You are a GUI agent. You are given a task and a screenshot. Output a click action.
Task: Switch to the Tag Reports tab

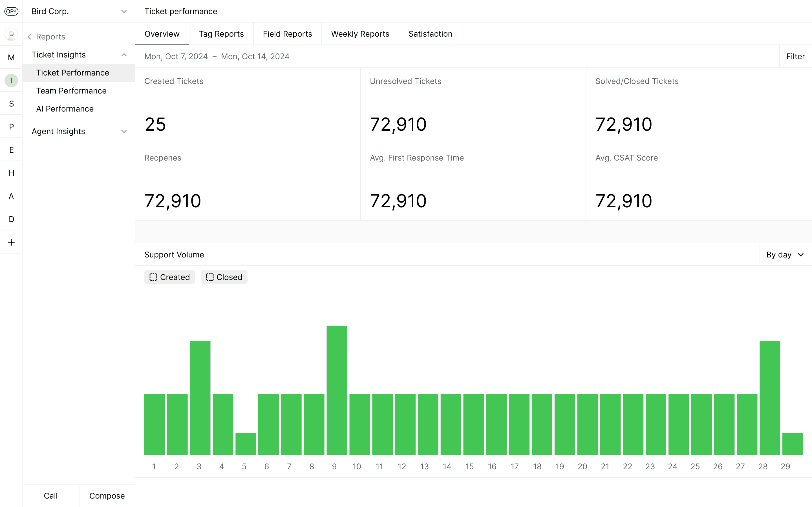[221, 34]
